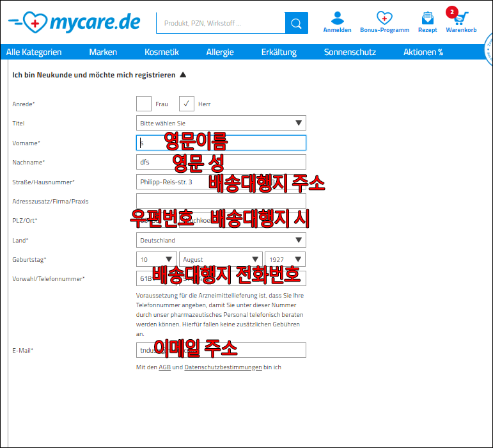The width and height of the screenshot is (493, 448).
Task: Click the Anmelden label link
Action: (x=338, y=30)
